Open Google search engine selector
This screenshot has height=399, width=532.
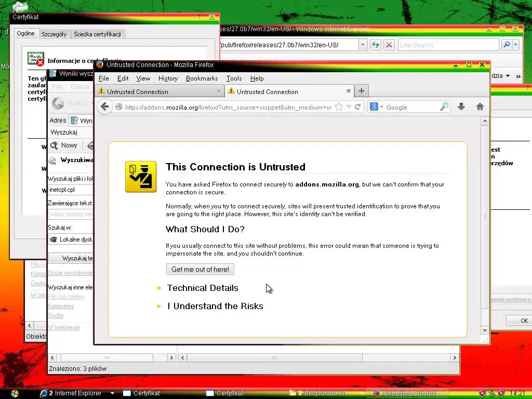(376, 107)
